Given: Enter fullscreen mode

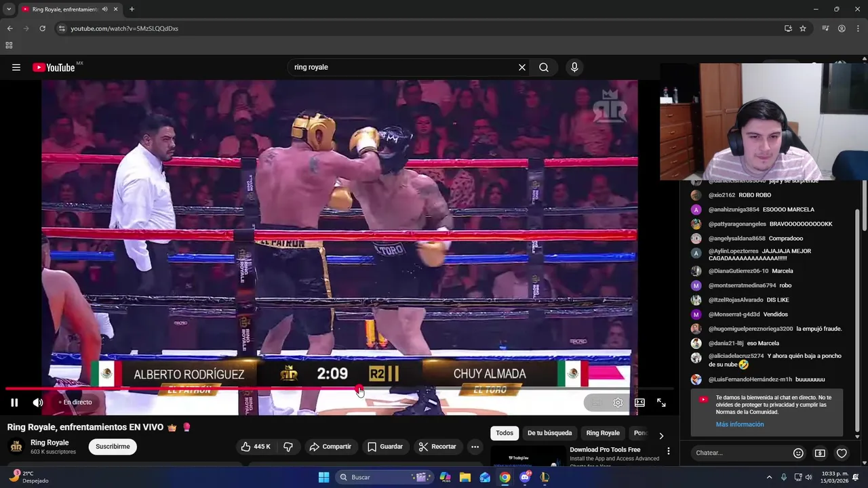Looking at the screenshot, I should [661, 403].
